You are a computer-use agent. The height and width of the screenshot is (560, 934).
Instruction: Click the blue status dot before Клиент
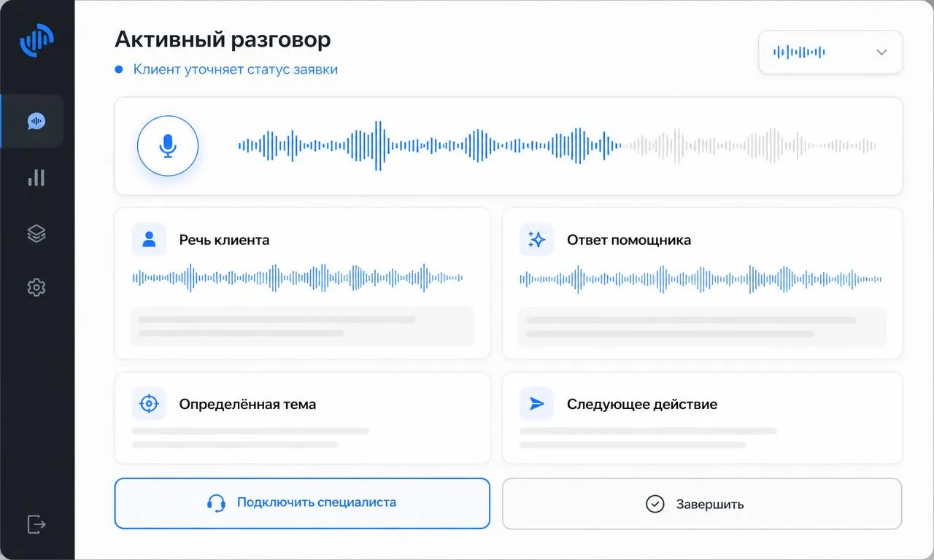coord(119,70)
